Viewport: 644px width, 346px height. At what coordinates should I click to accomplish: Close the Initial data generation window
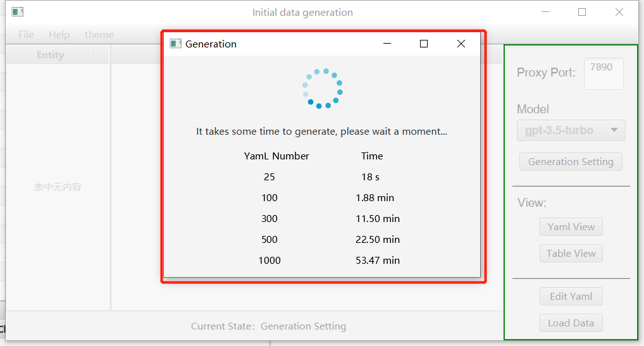tap(619, 12)
